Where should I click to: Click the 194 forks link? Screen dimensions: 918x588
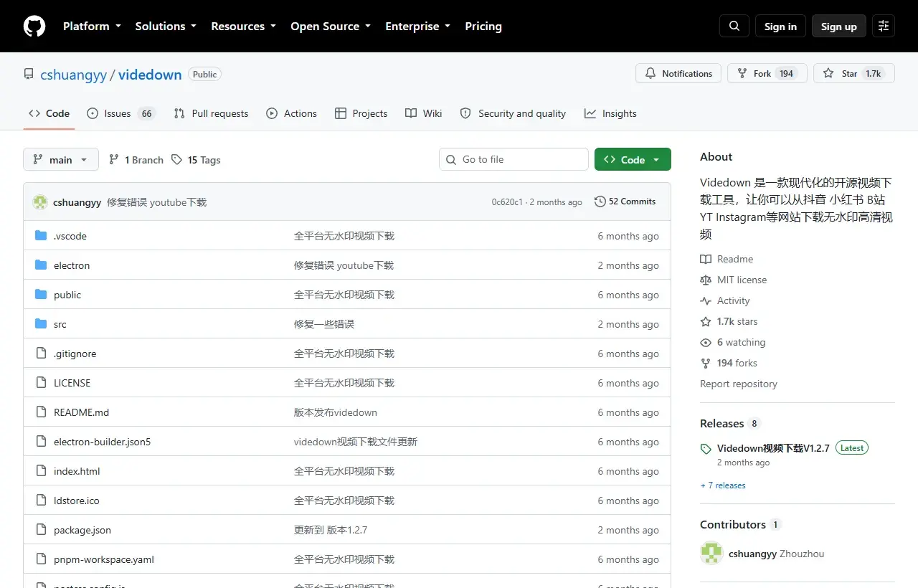click(x=737, y=363)
